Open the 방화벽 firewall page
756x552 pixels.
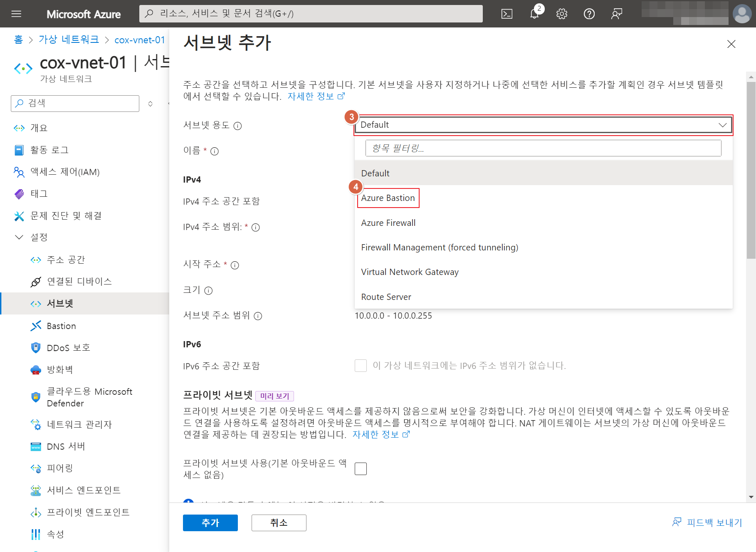pyautogui.click(x=59, y=369)
